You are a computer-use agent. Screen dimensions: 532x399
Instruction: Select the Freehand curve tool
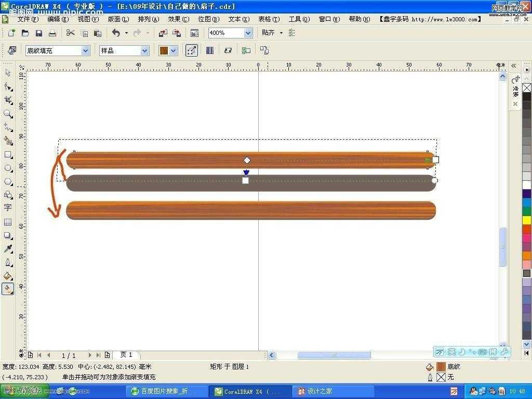8,127
